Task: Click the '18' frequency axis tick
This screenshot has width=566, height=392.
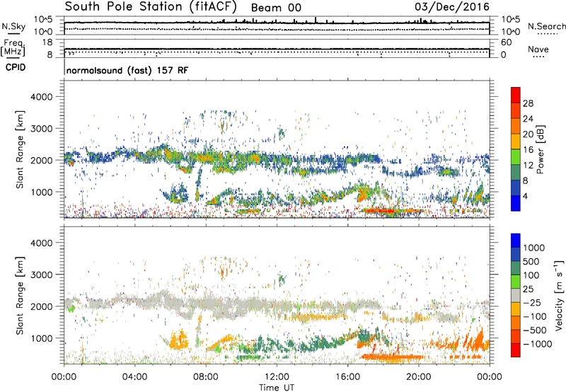Action: 47,42
